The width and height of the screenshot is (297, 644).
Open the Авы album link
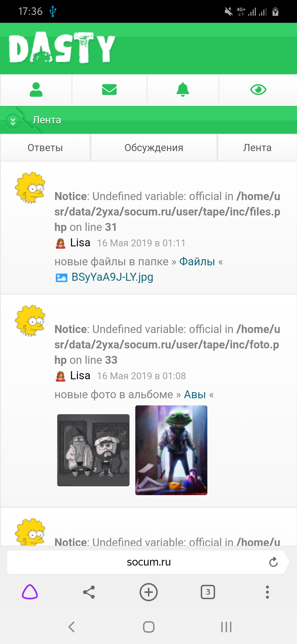click(195, 395)
